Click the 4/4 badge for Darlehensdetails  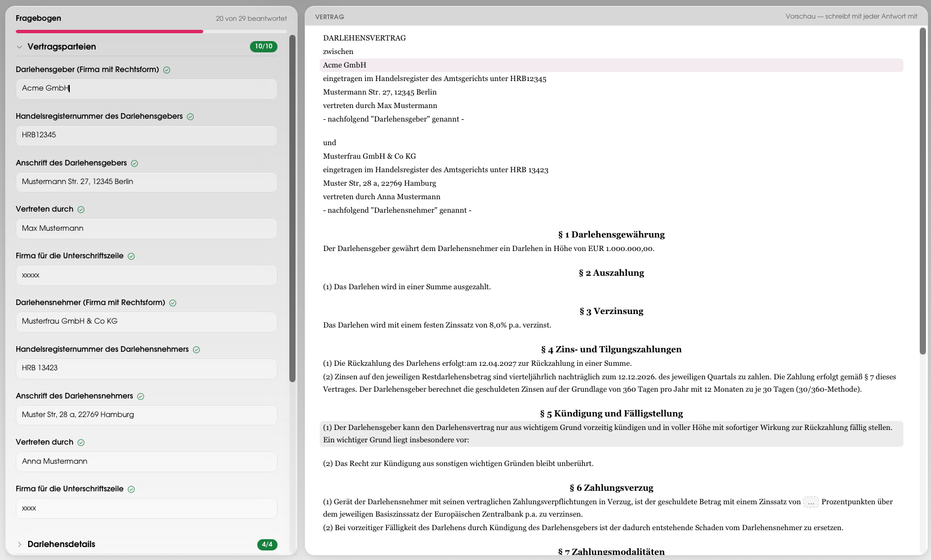click(267, 544)
